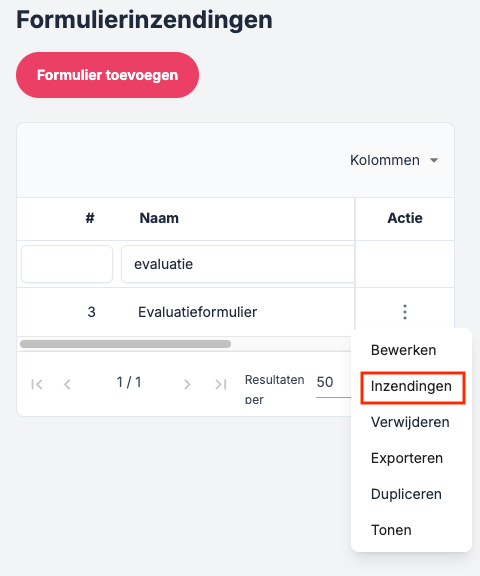
Task: Choose Verwijderen to delete the form
Action: click(411, 422)
